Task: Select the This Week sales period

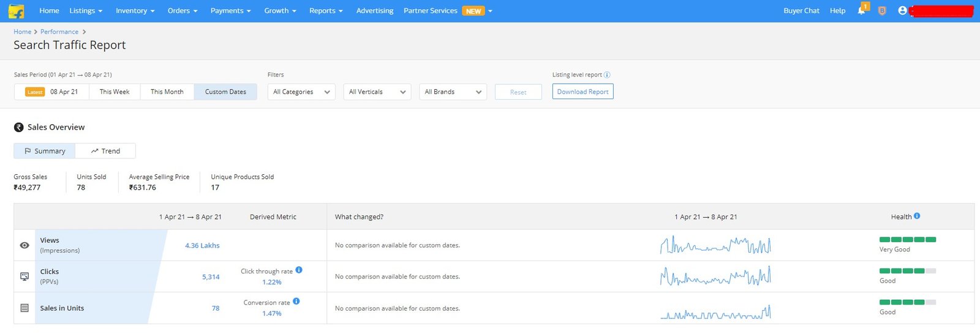Action: tap(115, 92)
